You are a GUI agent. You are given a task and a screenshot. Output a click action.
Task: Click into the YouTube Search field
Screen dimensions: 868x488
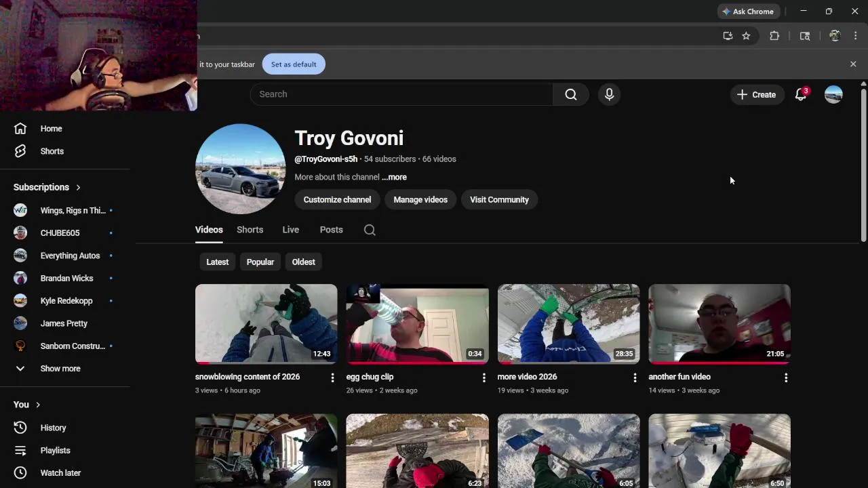tap(401, 94)
